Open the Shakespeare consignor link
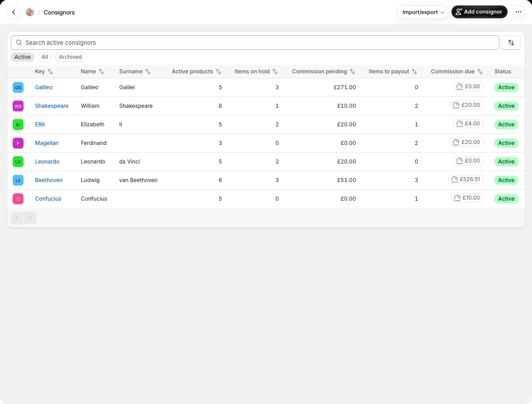 52,106
